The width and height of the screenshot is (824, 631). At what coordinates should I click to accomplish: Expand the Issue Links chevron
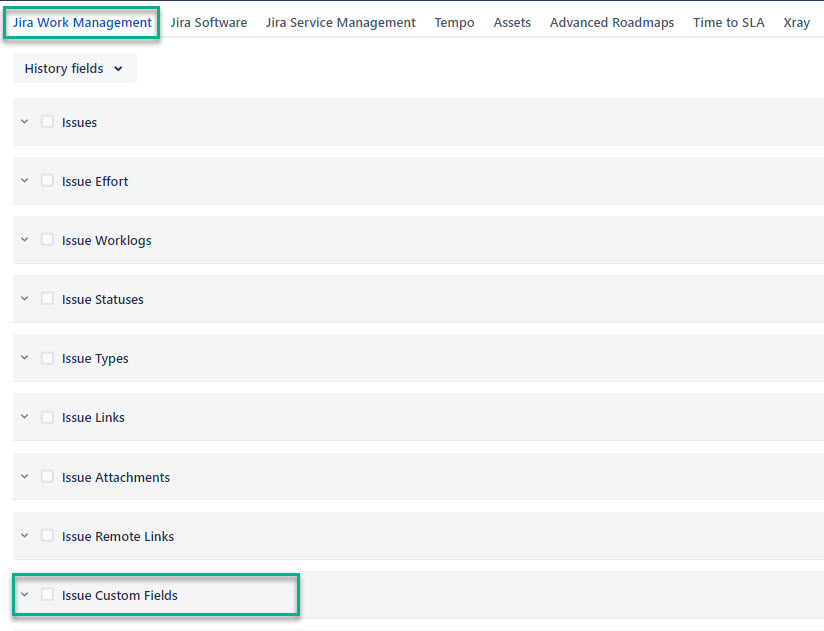click(25, 417)
